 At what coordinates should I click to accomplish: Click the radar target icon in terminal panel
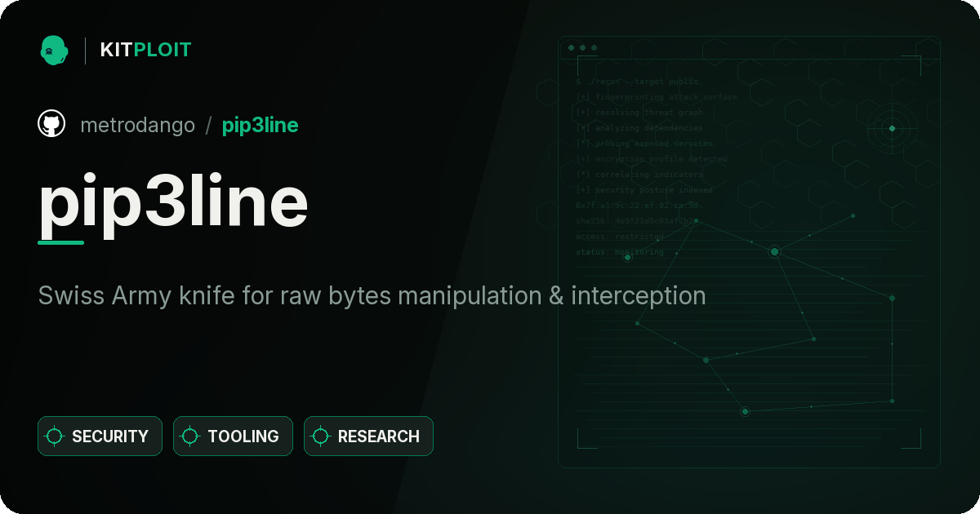tap(892, 128)
